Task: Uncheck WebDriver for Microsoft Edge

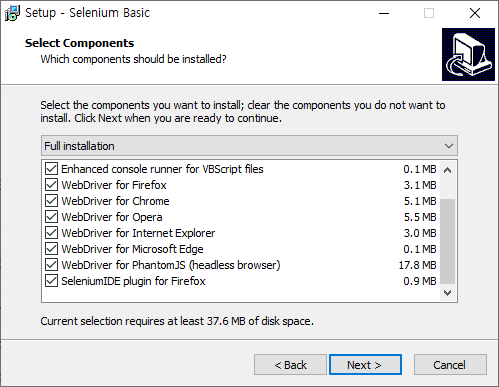Action: pos(51,249)
